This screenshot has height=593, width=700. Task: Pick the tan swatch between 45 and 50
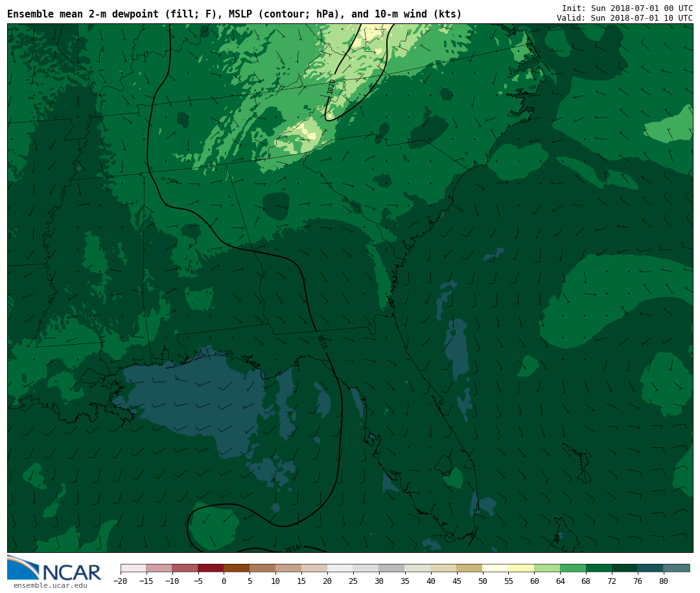469,568
